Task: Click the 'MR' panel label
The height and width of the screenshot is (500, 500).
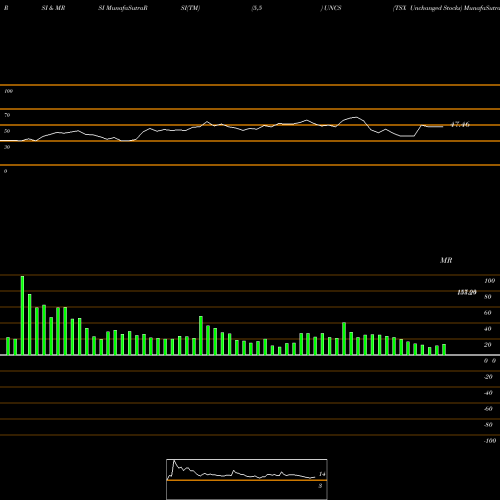Action: [x=446, y=260]
